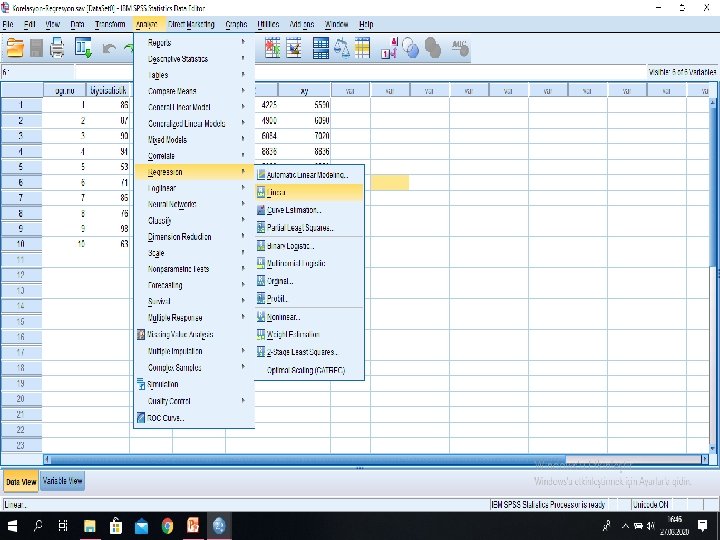Image resolution: width=720 pixels, height=540 pixels.
Task: Open File Explorer from the taskbar
Action: (90, 526)
